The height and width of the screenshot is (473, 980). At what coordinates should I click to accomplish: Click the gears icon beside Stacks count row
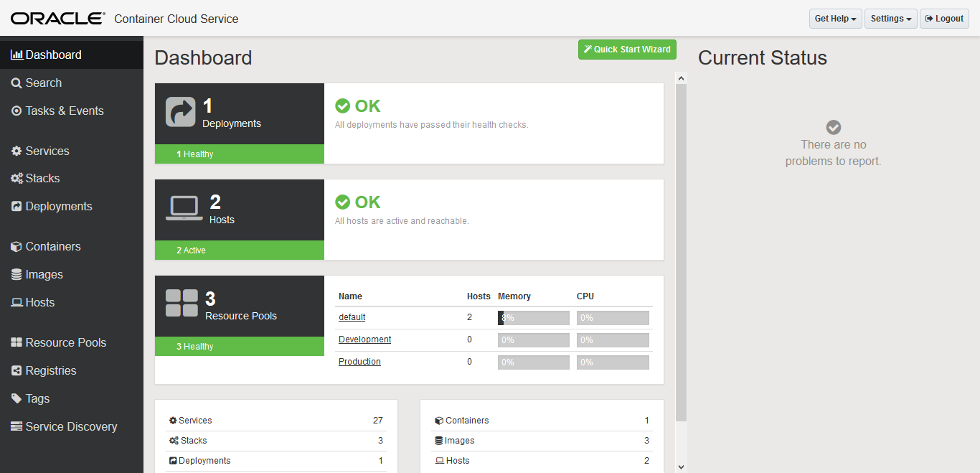coord(174,441)
